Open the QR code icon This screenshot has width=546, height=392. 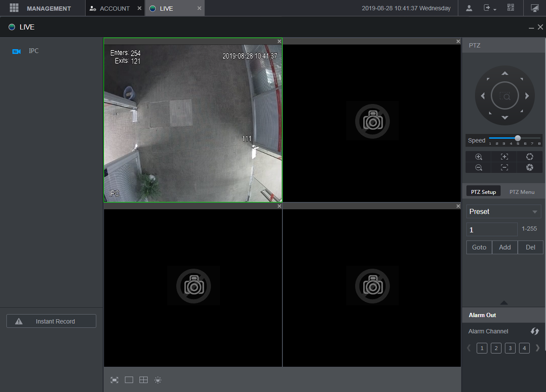(510, 8)
